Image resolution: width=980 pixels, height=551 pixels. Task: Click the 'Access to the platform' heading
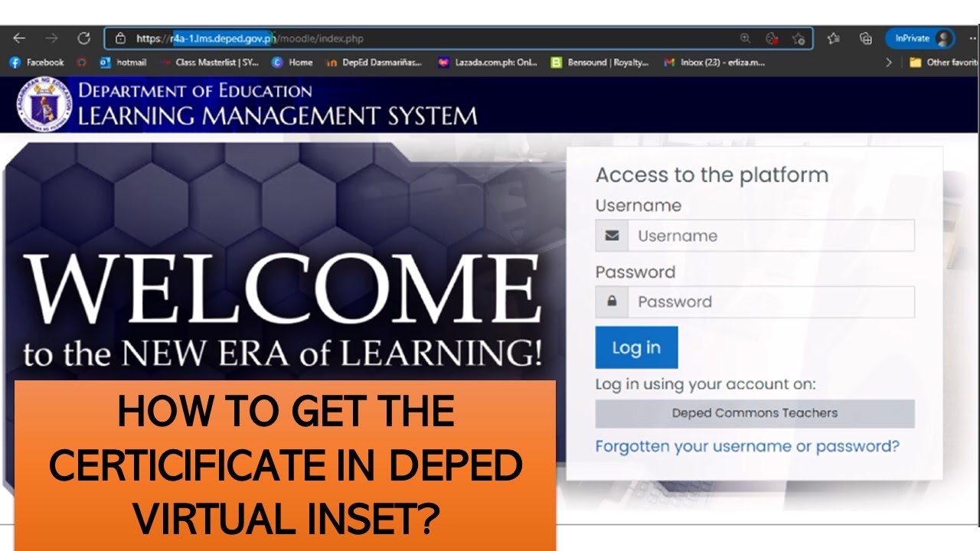(712, 175)
